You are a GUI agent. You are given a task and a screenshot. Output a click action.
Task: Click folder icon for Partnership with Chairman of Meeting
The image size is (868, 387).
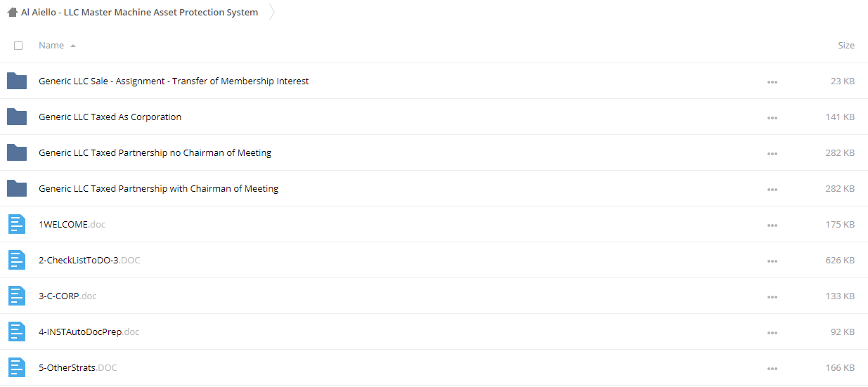17,188
